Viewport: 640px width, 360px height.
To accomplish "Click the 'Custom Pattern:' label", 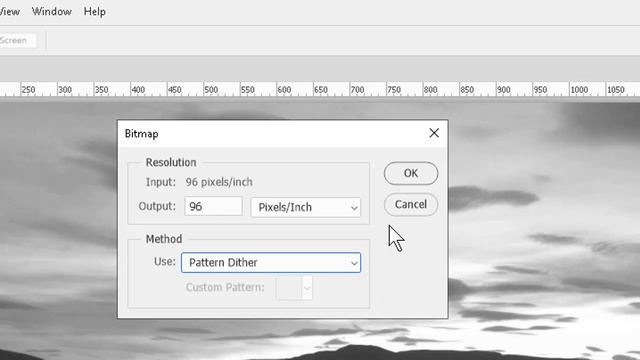I will (225, 287).
